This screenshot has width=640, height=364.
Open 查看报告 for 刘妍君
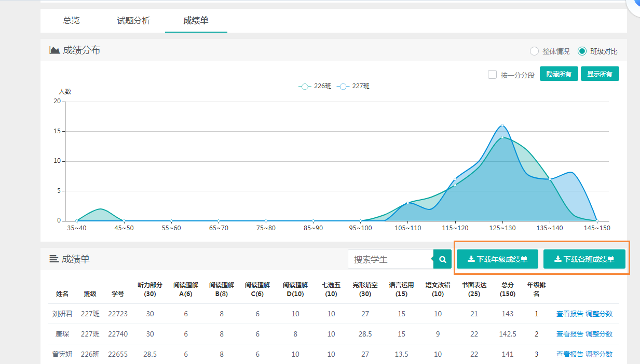(x=569, y=314)
